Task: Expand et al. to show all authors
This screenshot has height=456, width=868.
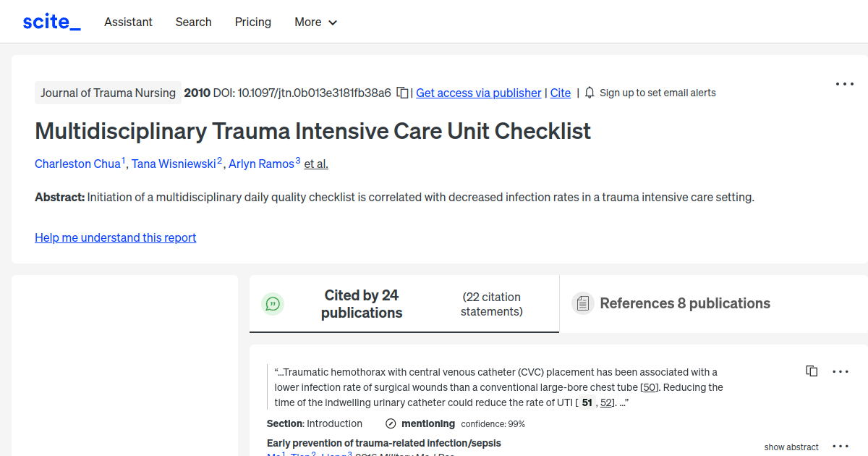Action: pos(315,164)
